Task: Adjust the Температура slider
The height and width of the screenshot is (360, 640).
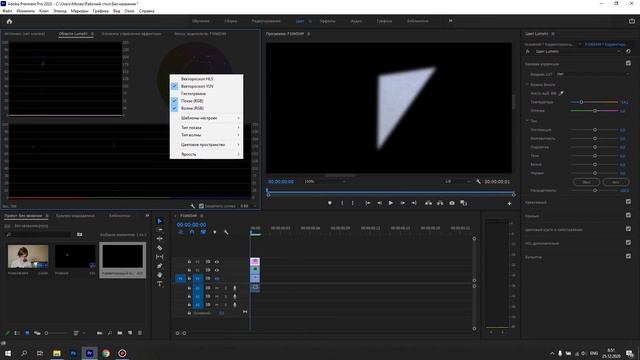Action: pyautogui.click(x=581, y=102)
